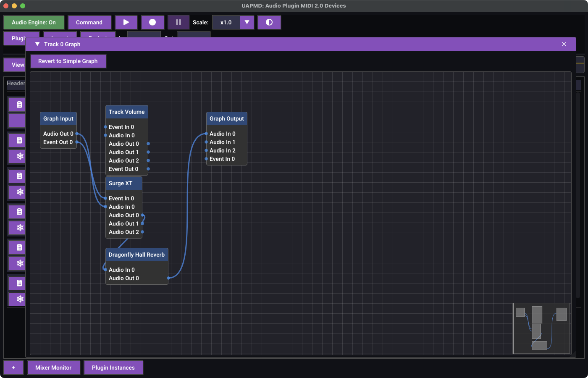The image size is (588, 378).
Task: Click Track Volume Event In 0 pin
Action: point(105,127)
